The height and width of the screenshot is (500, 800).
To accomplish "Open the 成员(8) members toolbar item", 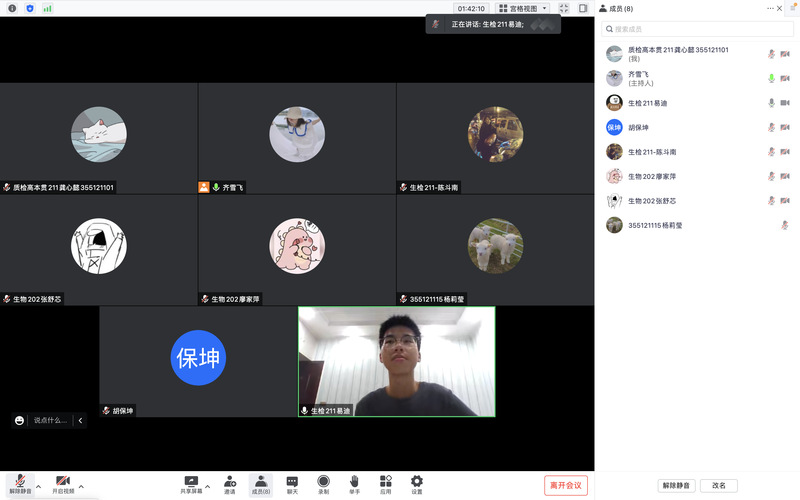I will pyautogui.click(x=260, y=482).
